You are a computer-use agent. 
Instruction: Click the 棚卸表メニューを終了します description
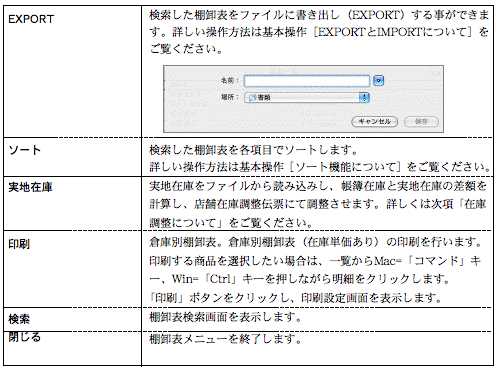[225, 339]
